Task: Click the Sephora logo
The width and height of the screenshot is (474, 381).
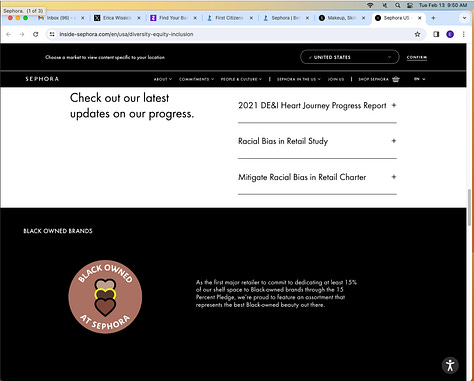Action: (x=42, y=79)
